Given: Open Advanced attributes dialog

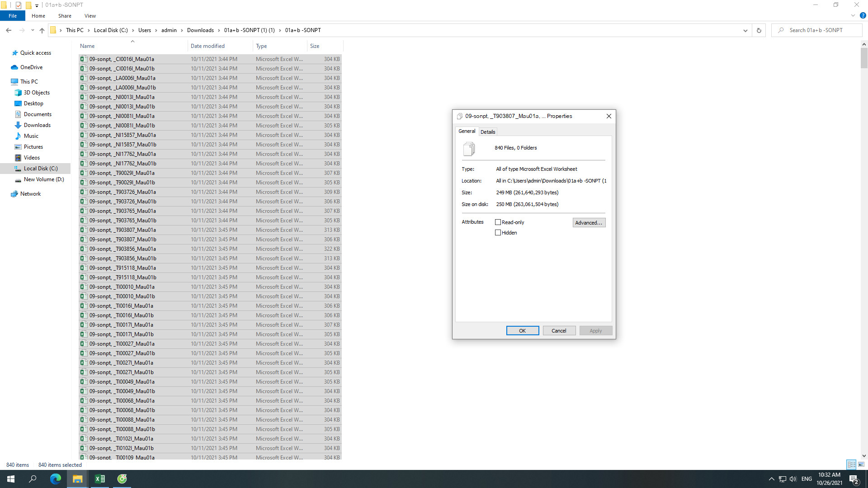Looking at the screenshot, I should click(x=589, y=223).
